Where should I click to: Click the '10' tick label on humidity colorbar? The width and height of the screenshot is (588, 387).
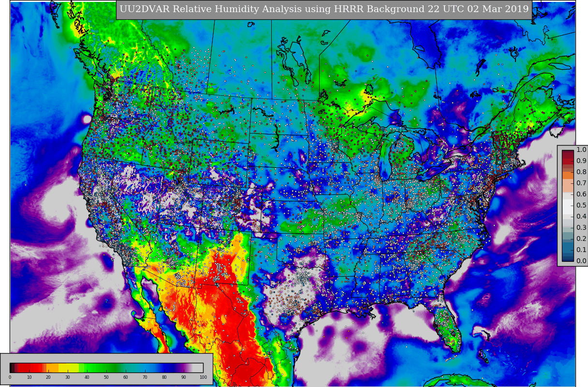29,377
